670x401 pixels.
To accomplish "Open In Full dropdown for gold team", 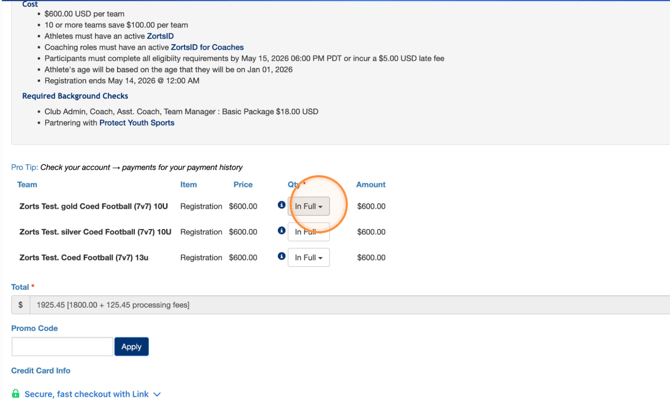I will pos(308,207).
